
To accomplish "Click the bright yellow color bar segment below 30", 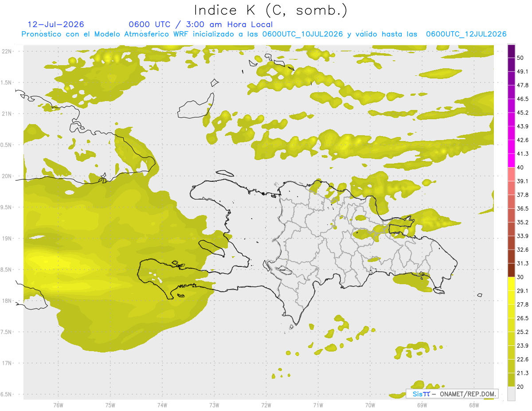I will click(511, 284).
